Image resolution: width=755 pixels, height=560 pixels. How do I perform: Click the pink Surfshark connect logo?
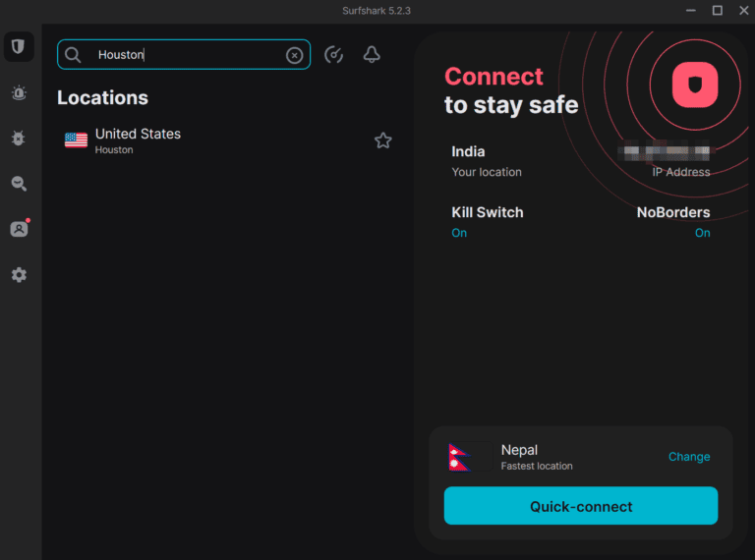(694, 84)
